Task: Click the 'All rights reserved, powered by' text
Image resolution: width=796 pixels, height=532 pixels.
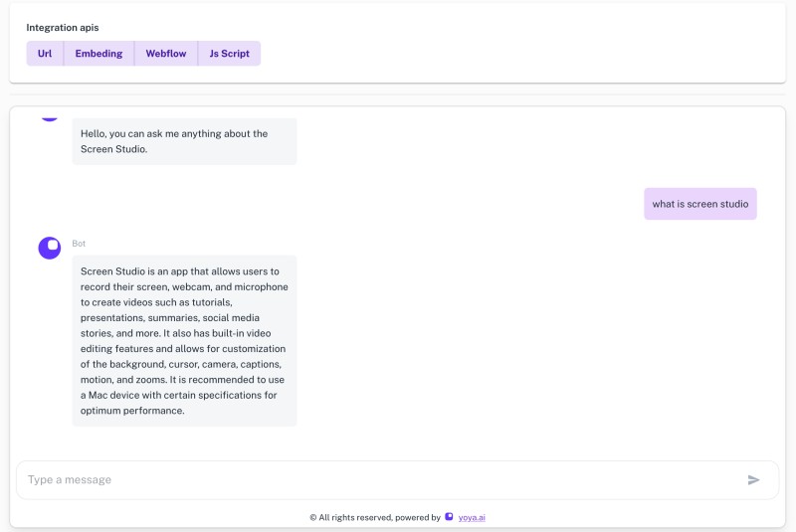Action: (x=375, y=517)
